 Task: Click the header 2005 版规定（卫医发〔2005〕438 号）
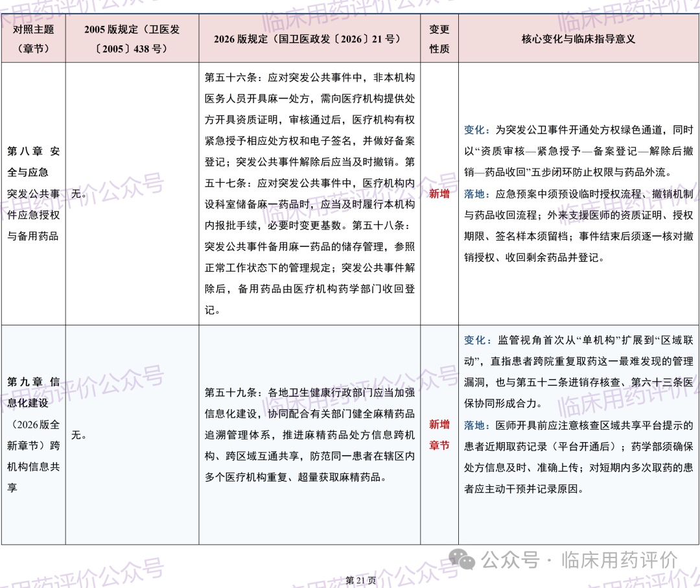(132, 39)
